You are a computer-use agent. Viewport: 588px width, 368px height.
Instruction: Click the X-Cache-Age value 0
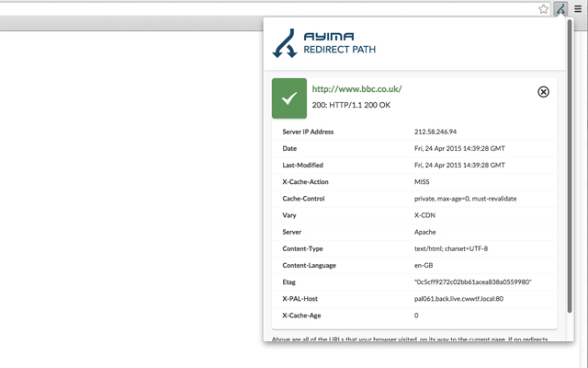[x=416, y=316]
